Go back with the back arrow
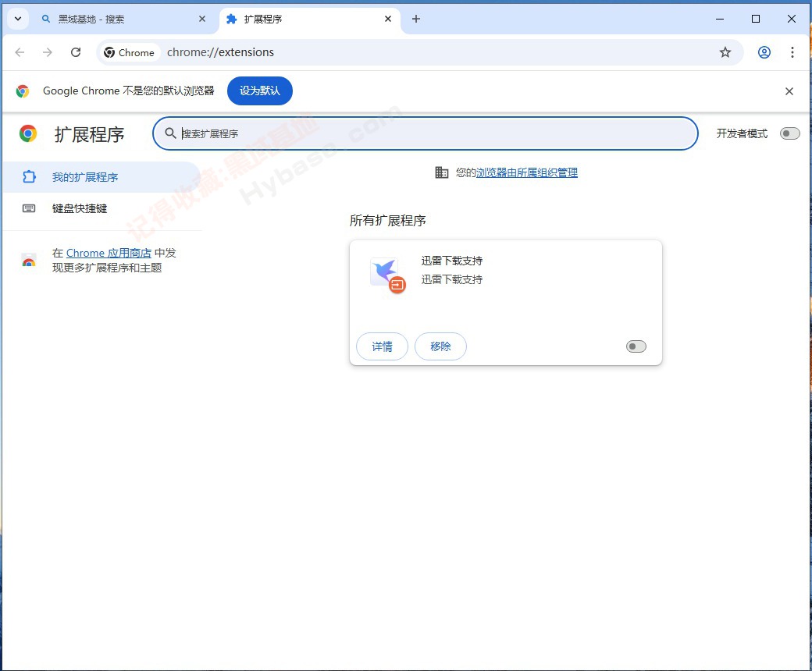The height and width of the screenshot is (671, 812). (20, 52)
